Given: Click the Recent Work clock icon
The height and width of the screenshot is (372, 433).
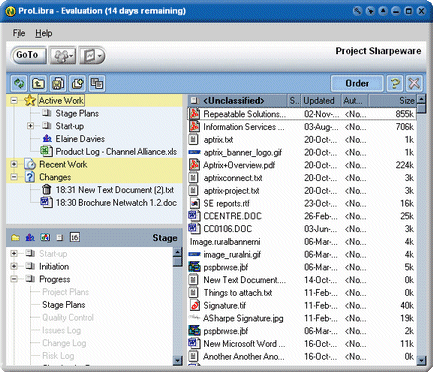Looking at the screenshot, I should pyautogui.click(x=30, y=164).
